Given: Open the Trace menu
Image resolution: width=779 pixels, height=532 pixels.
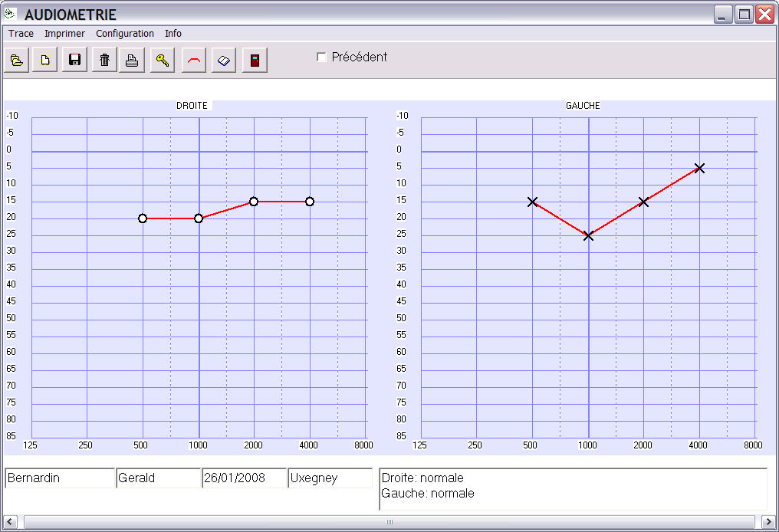Looking at the screenshot, I should 21,34.
